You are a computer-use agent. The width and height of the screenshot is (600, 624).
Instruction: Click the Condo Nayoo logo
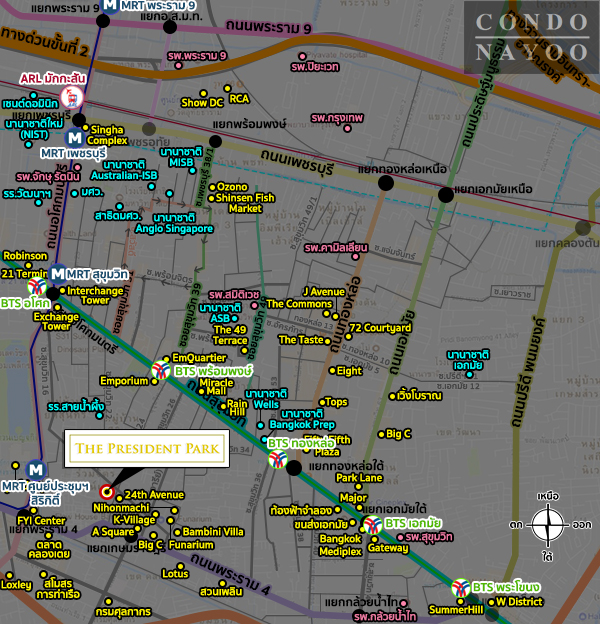[532, 37]
